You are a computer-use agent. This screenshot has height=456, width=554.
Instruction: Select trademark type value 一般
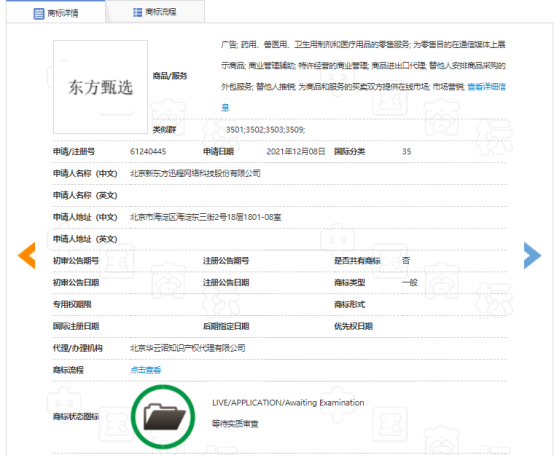click(x=410, y=283)
